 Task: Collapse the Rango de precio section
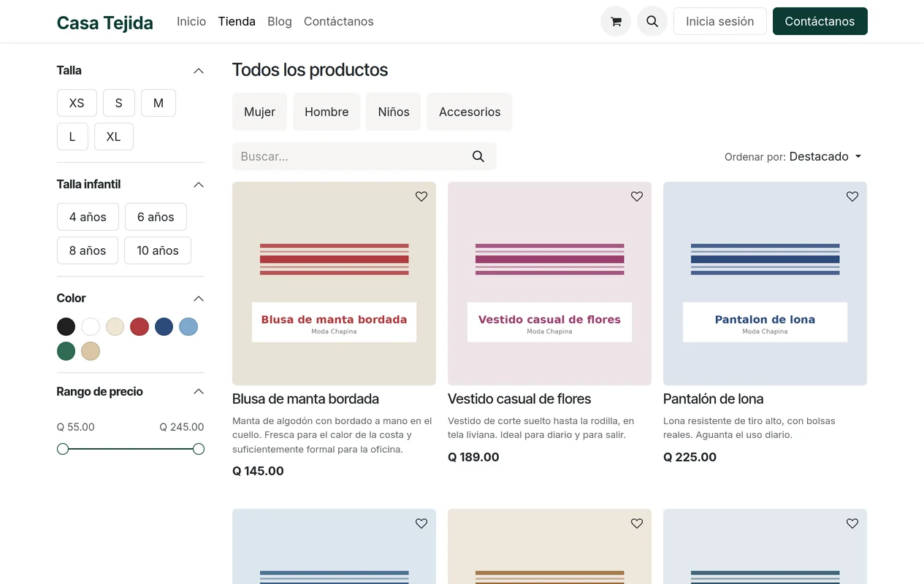[x=198, y=392]
